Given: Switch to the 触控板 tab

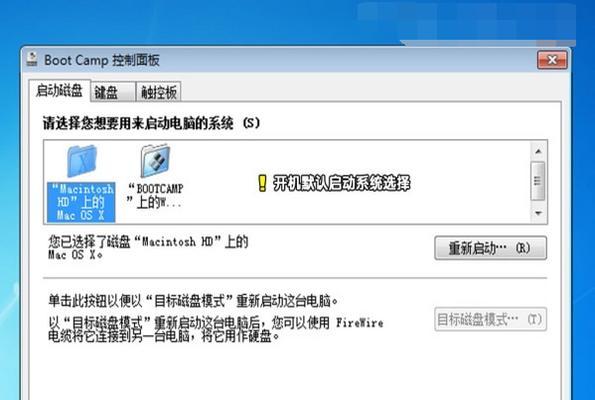Looking at the screenshot, I should 159,92.
